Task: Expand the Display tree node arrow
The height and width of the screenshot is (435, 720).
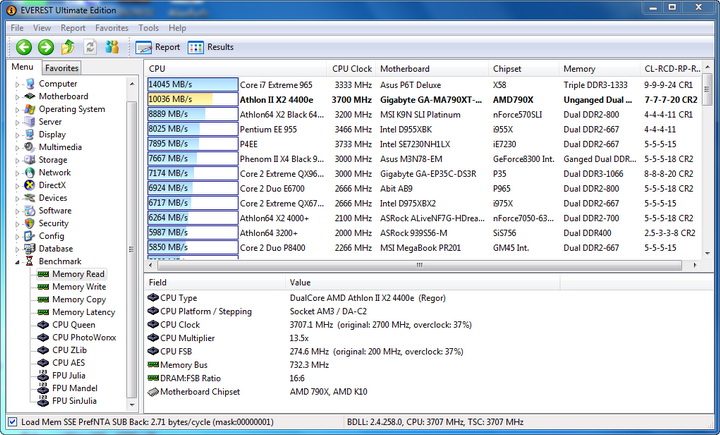Action: click(17, 135)
